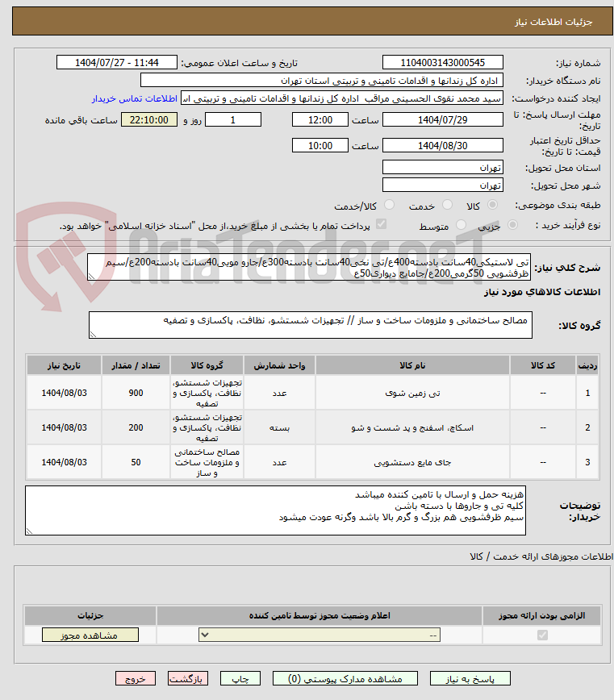Screen dimensions: 614x700
Task: Click the delivery province تهران field
Action: [x=442, y=168]
